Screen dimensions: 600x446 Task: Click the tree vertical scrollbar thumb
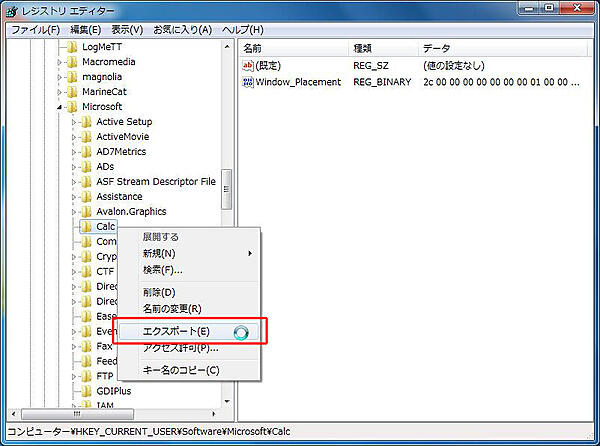(227, 189)
